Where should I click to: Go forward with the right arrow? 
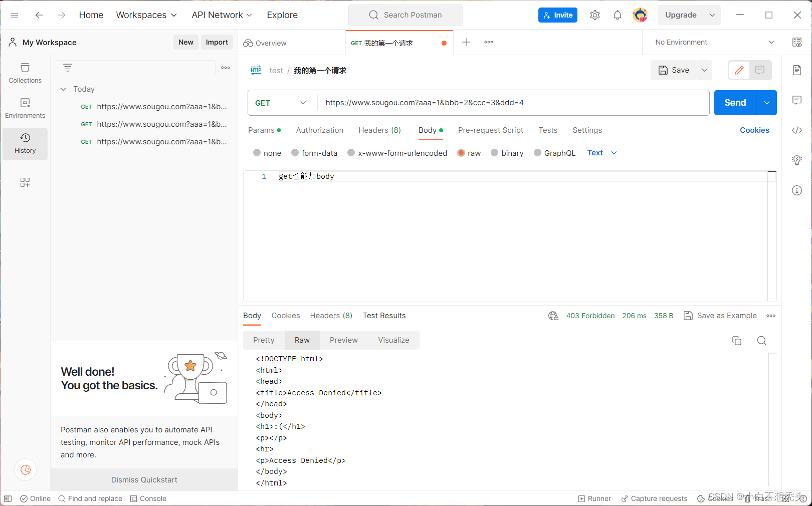coord(61,15)
